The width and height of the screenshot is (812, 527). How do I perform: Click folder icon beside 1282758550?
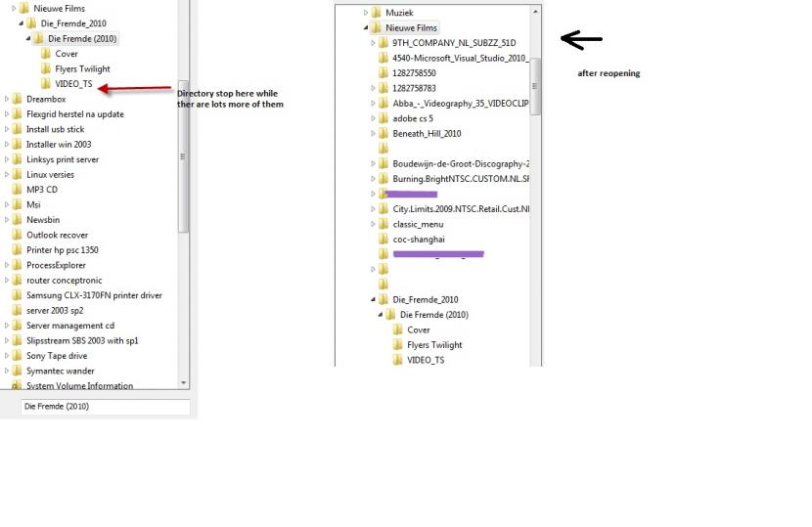tap(383, 73)
